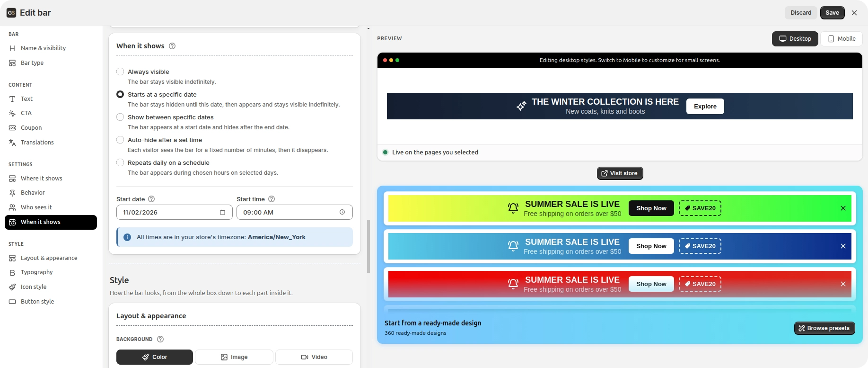Click the Start date info icon
This screenshot has height=368, width=868.
151,199
